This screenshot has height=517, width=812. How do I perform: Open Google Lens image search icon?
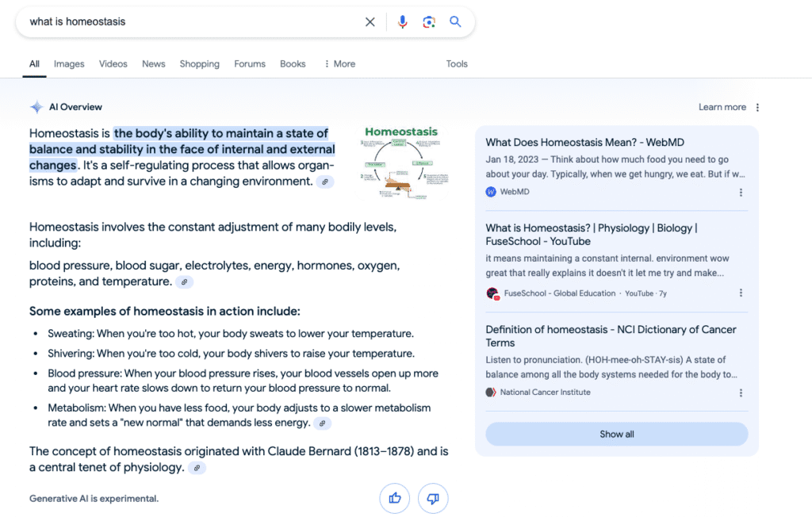[429, 22]
